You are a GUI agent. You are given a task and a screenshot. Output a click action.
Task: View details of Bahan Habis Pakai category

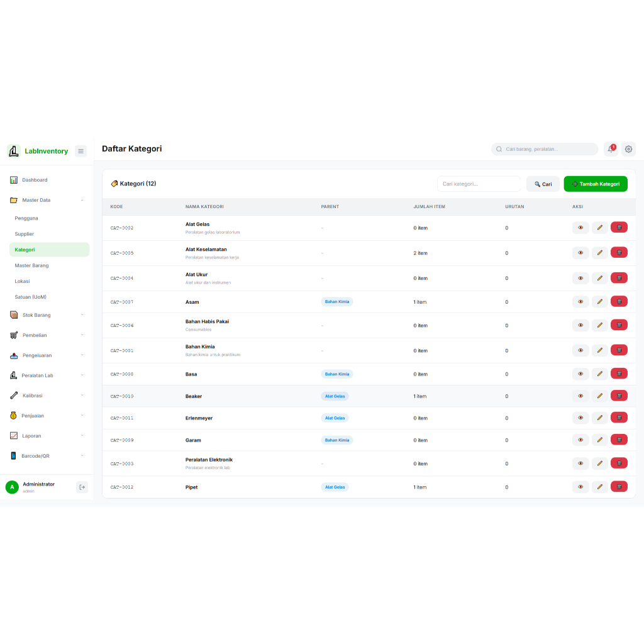pyautogui.click(x=580, y=325)
